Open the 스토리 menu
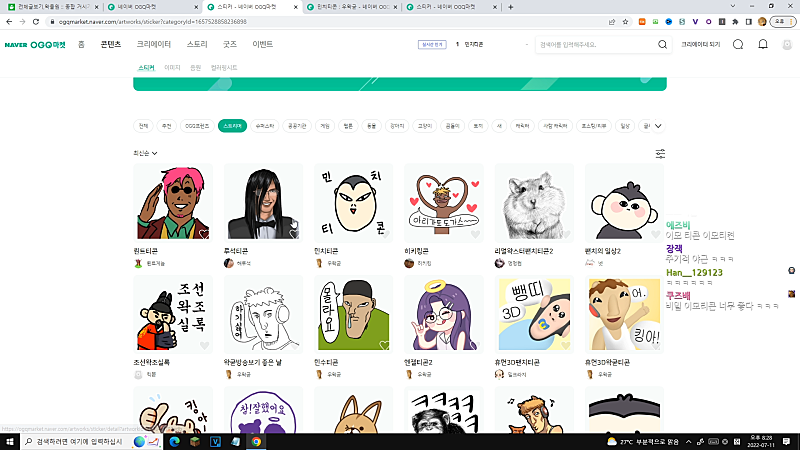 197,44
